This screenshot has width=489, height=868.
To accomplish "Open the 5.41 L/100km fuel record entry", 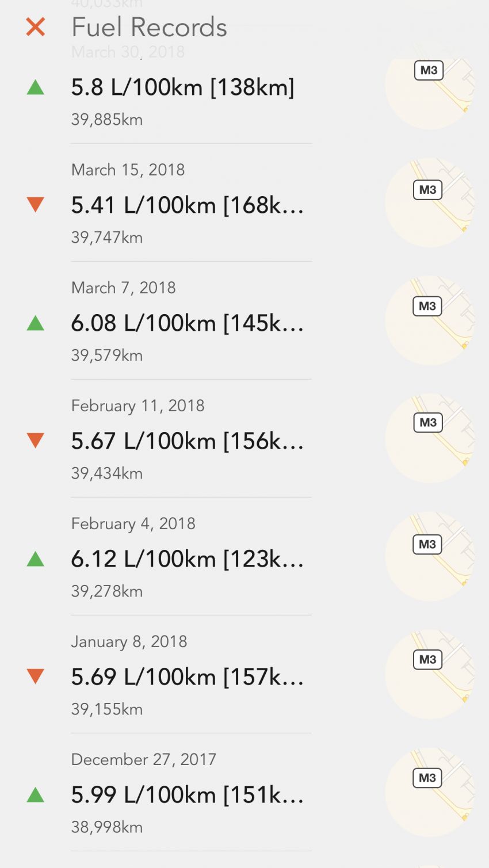I will pos(191,203).
